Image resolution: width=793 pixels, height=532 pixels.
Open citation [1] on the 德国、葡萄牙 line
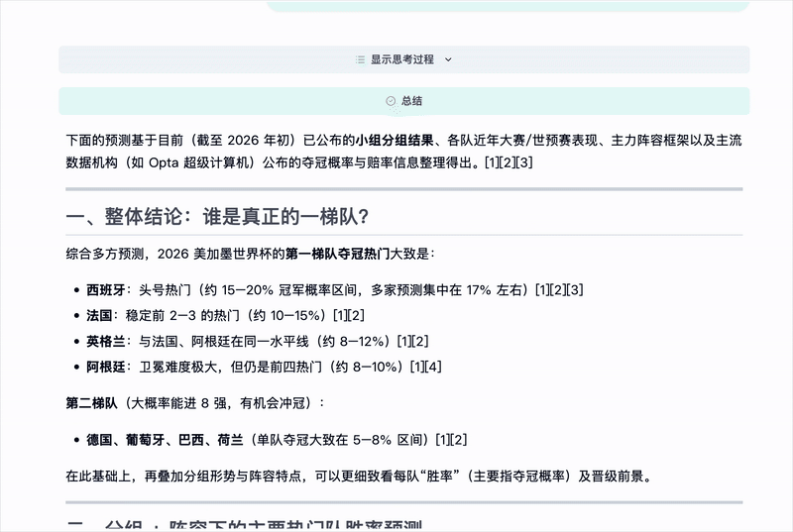[443, 440]
